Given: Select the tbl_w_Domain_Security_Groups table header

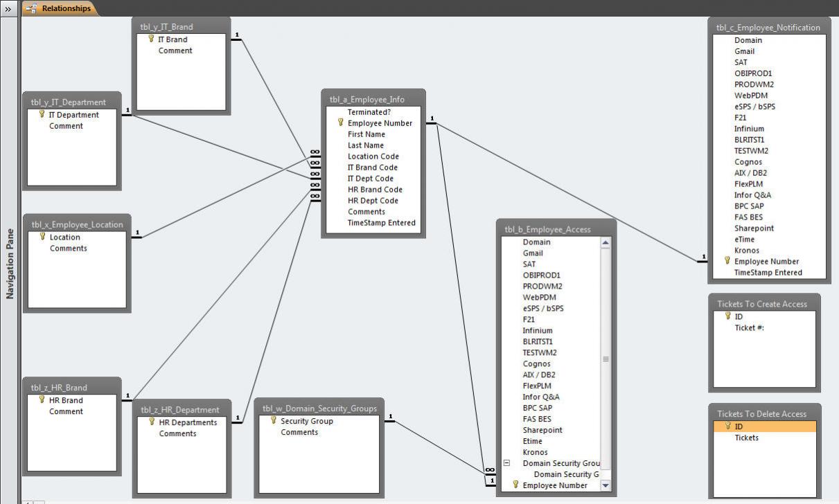Looking at the screenshot, I should 320,408.
